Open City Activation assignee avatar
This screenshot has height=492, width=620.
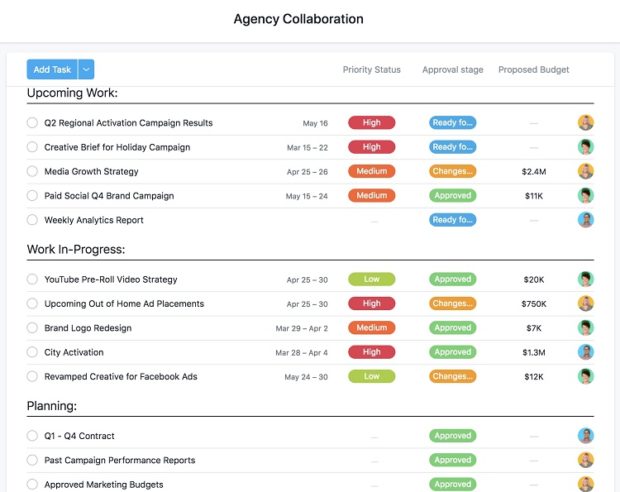pyautogui.click(x=586, y=352)
